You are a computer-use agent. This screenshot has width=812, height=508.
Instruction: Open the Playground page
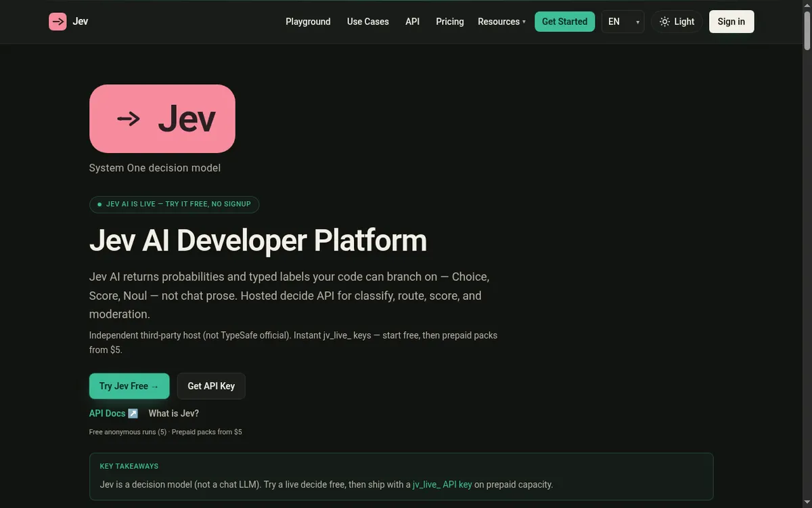[x=308, y=22]
